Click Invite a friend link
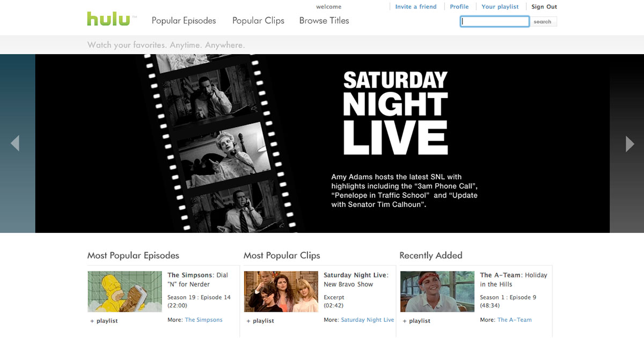644x338 pixels. tap(416, 7)
